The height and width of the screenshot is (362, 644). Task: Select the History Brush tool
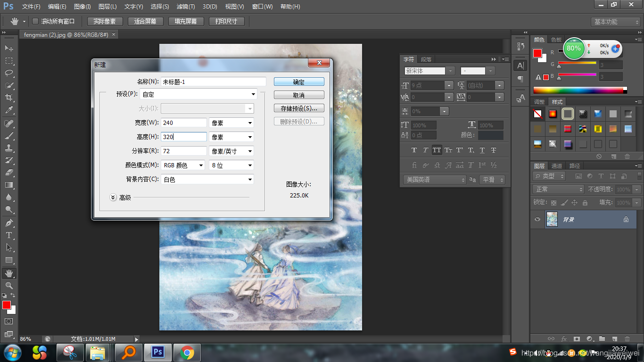tap(9, 160)
